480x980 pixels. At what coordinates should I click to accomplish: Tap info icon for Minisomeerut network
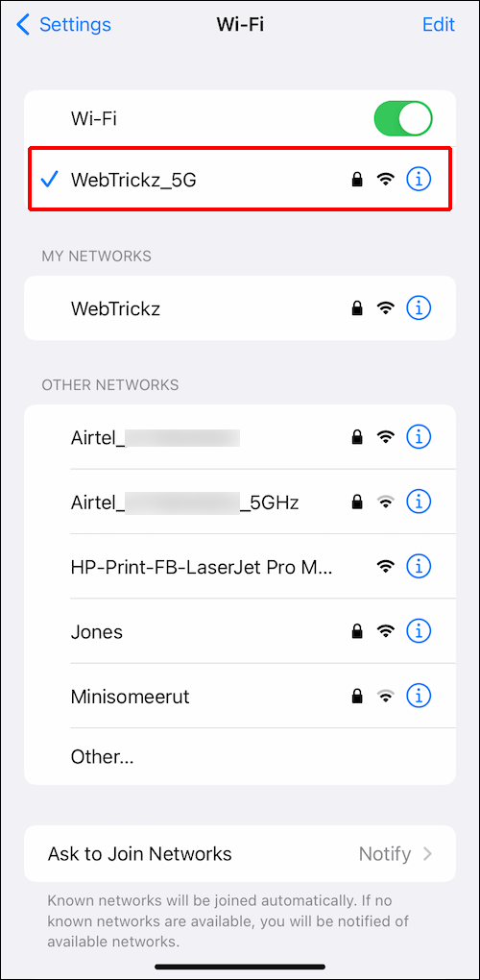tap(419, 695)
